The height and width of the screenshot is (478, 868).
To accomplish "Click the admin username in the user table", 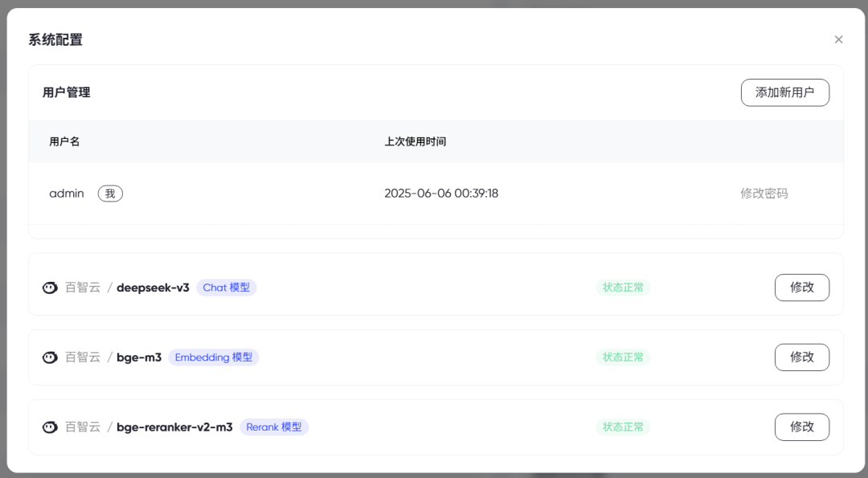I will click(66, 193).
